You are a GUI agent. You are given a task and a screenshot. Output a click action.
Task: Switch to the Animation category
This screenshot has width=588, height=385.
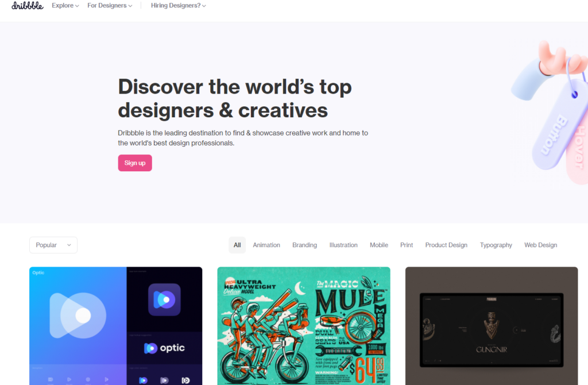[266, 245]
